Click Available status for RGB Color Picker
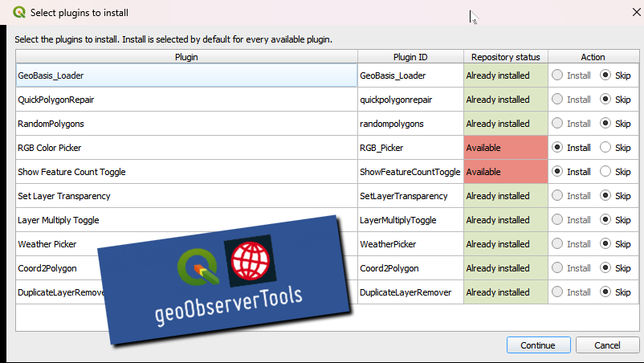 (x=506, y=148)
